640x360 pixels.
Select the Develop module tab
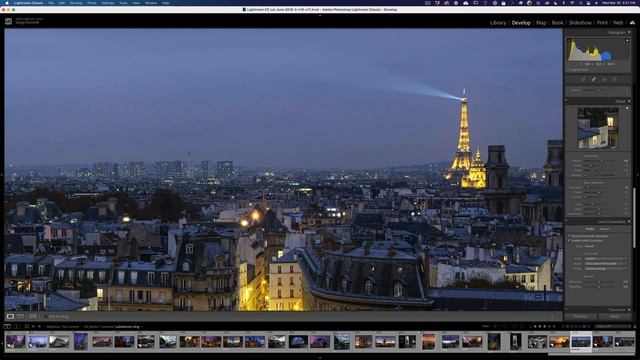[521, 23]
